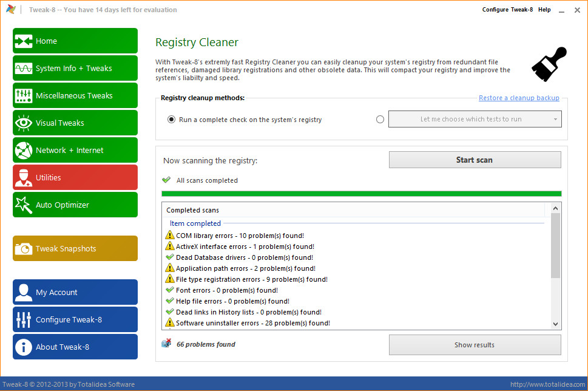Image resolution: width=588 pixels, height=391 pixels.
Task: Open Auto Optimizer section
Action: click(75, 205)
